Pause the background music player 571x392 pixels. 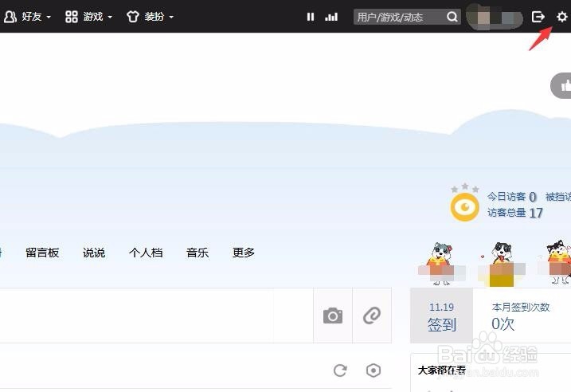click(x=311, y=17)
